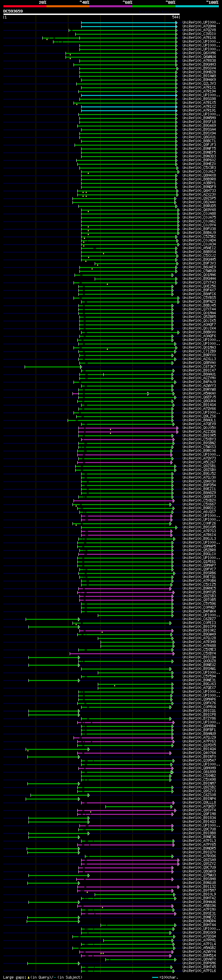Viewport: 222px width, 980px height.
Task: Click subject UniRef100_B9SGV4
Action: (x=199, y=68)
